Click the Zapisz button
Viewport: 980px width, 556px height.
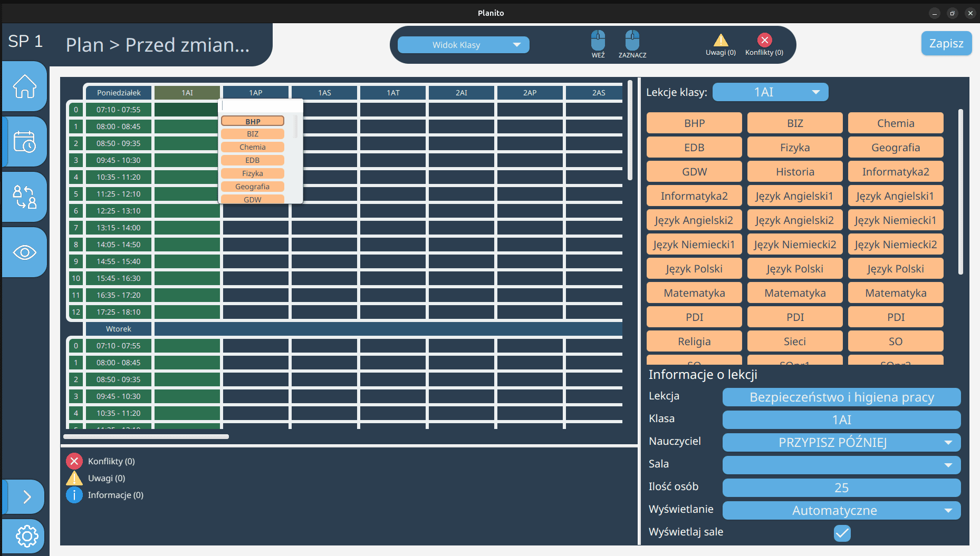tap(946, 43)
